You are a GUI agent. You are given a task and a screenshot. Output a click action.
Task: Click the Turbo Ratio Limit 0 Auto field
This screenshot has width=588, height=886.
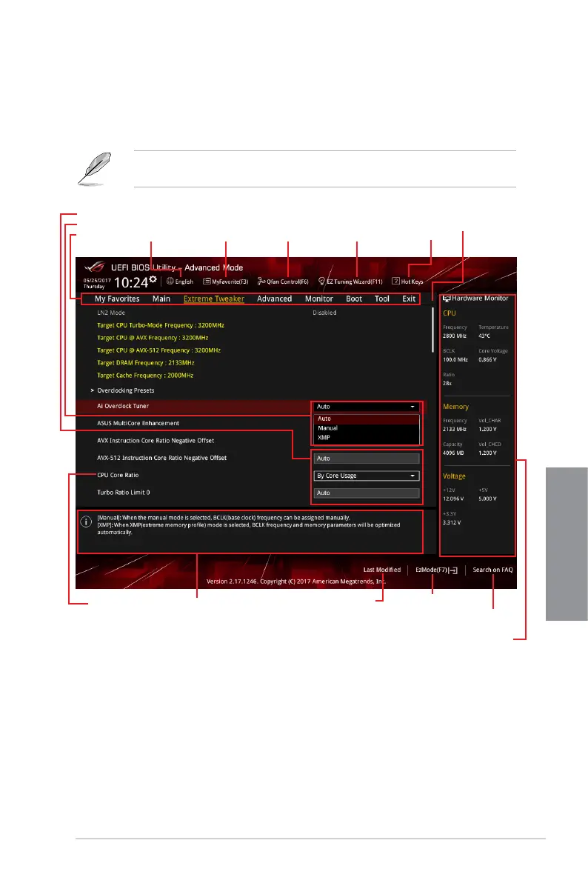coord(367,493)
